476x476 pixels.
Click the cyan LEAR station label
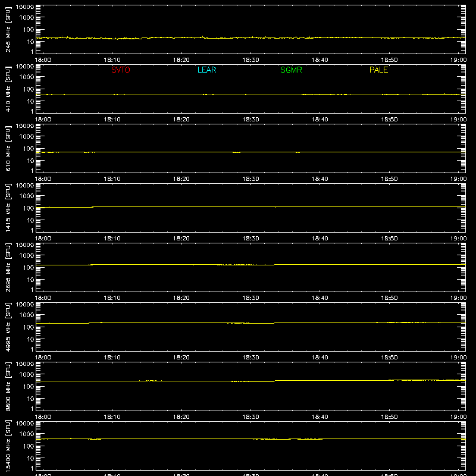[x=206, y=70]
